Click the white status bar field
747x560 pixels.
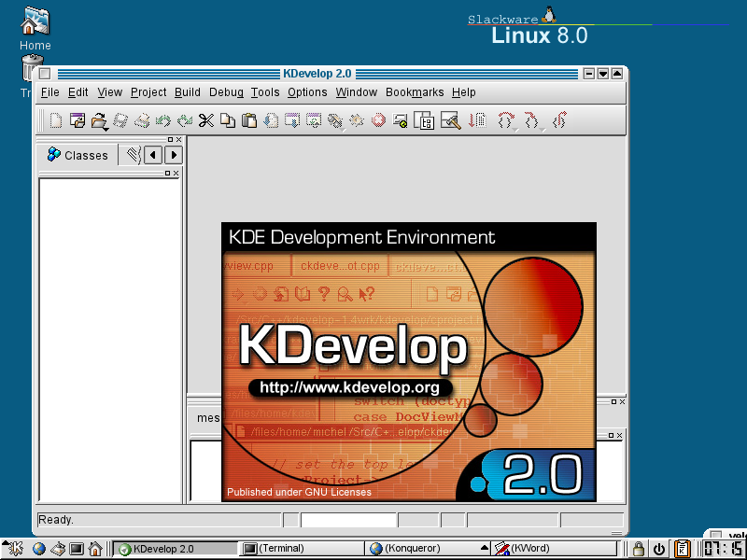348,520
